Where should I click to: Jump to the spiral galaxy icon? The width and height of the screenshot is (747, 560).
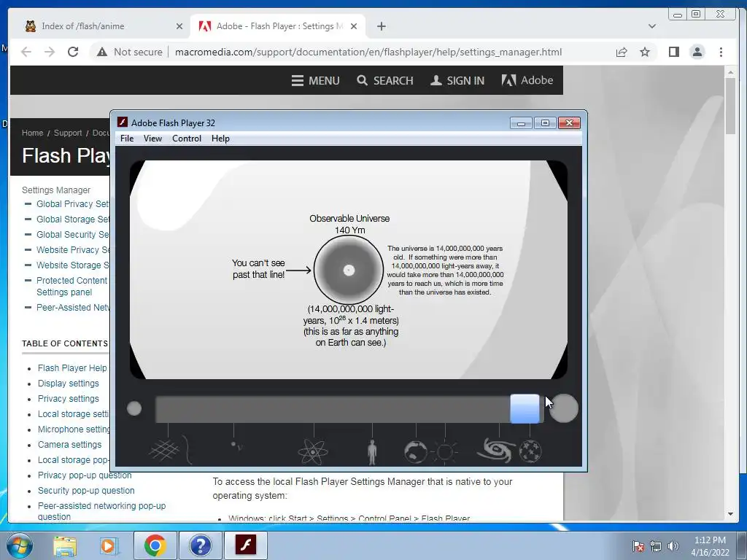point(496,450)
